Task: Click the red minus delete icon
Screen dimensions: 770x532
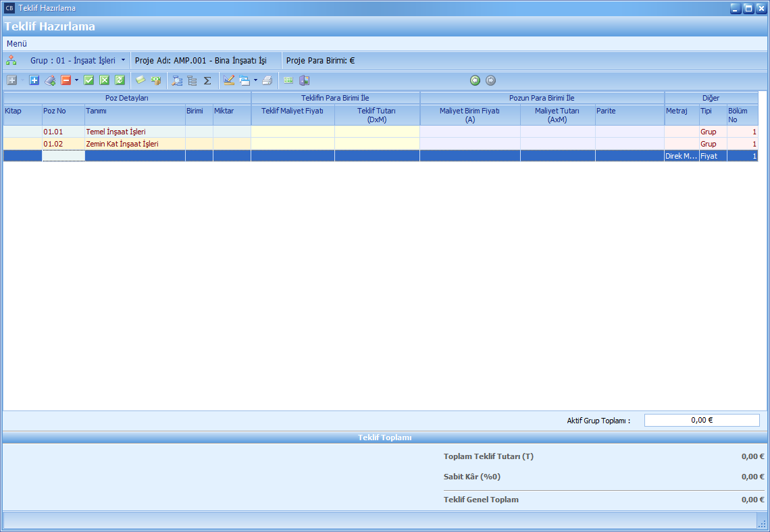Action: tap(66, 80)
